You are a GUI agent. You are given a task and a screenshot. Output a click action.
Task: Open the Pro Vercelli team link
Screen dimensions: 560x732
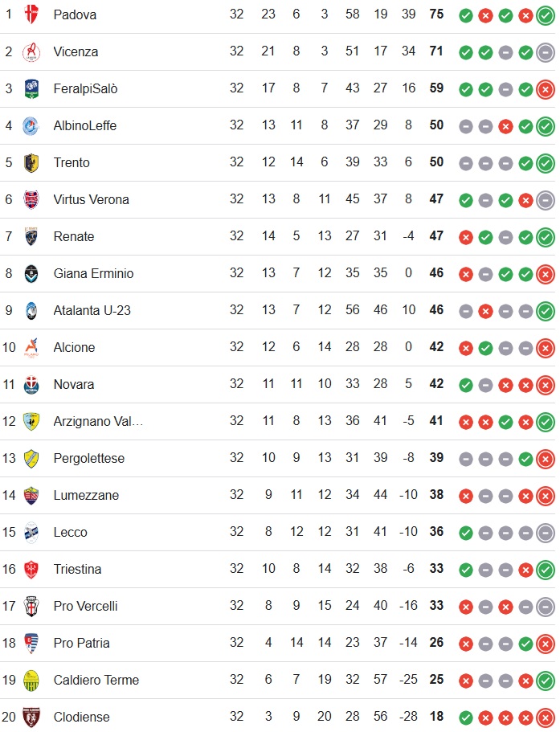(85, 606)
